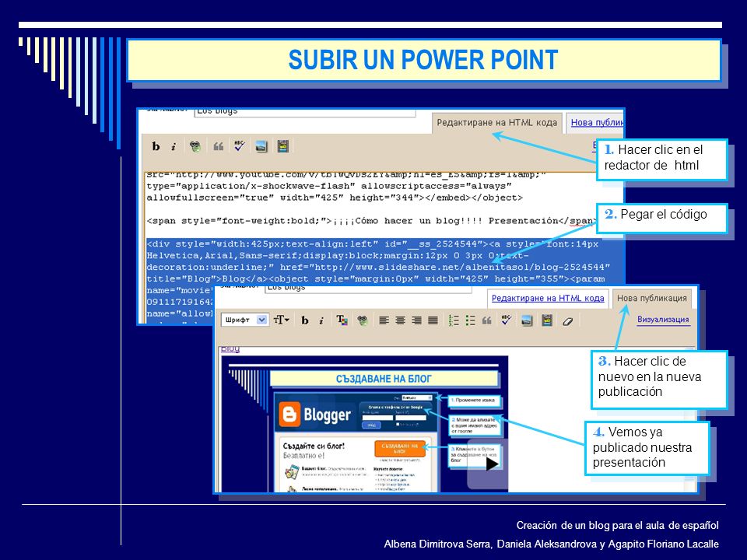Open the text size dropdown in compose toolbar
This screenshot has height=560, width=747.
pyautogui.click(x=281, y=320)
